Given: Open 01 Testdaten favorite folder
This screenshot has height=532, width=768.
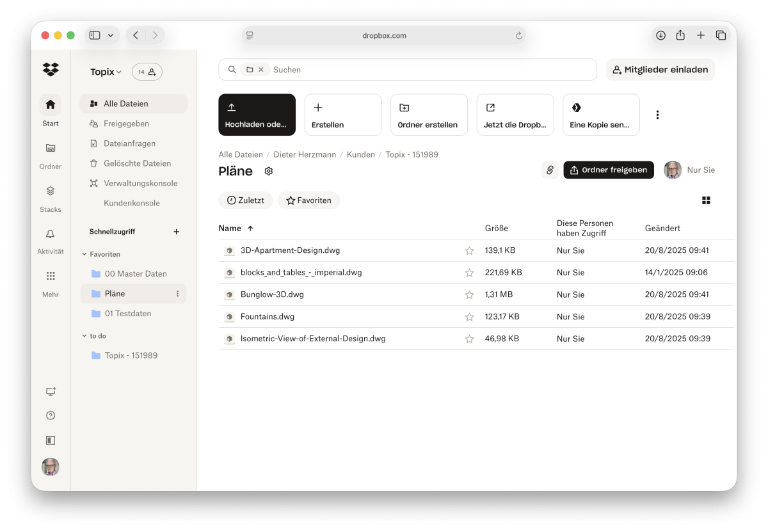Looking at the screenshot, I should [x=134, y=314].
